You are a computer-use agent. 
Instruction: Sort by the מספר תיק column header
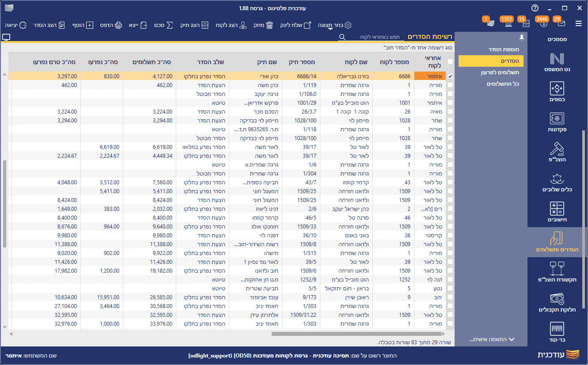301,62
